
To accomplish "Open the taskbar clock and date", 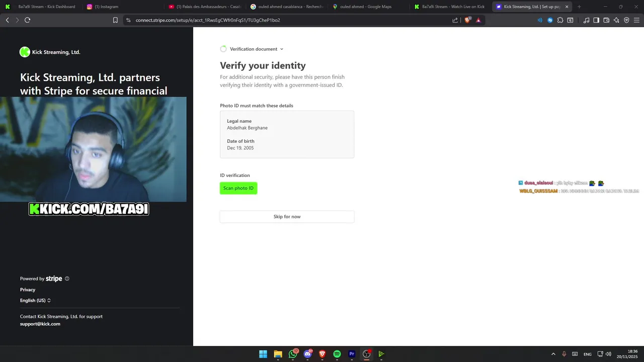I will pyautogui.click(x=627, y=354).
